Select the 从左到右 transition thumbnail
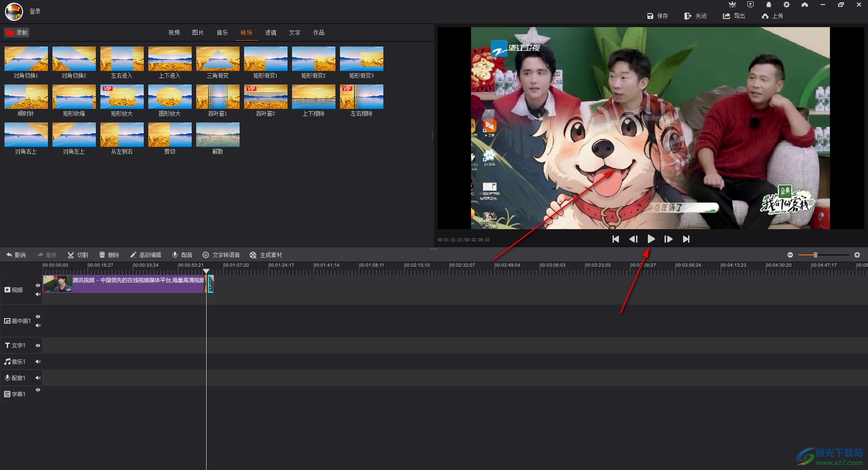868x470 pixels. coord(122,135)
